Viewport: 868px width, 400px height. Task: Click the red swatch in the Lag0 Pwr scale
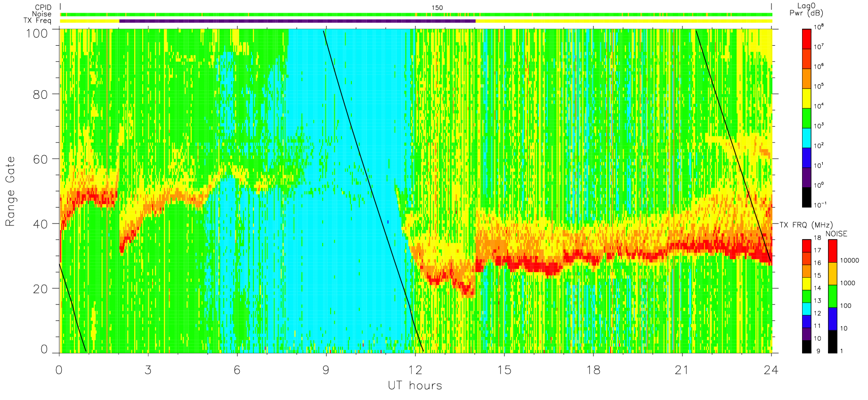(x=807, y=39)
